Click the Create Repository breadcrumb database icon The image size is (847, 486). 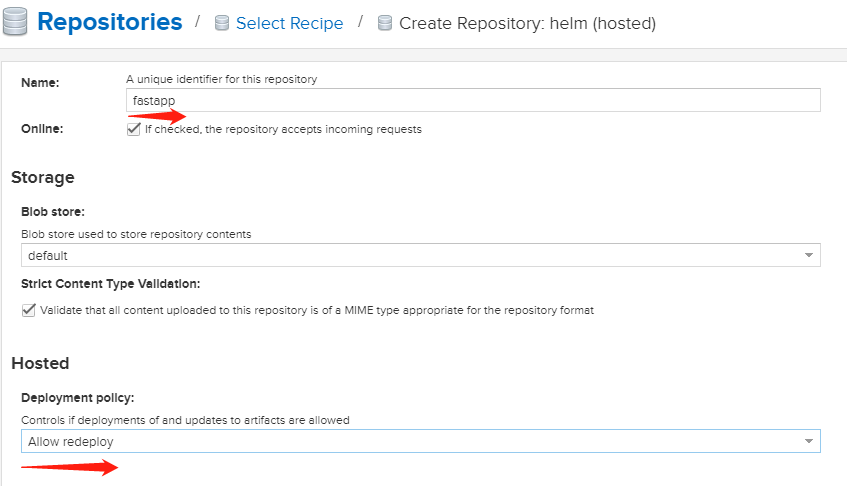385,23
